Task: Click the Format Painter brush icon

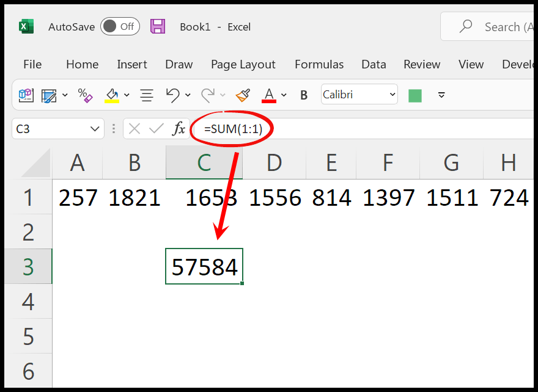Action: point(243,95)
